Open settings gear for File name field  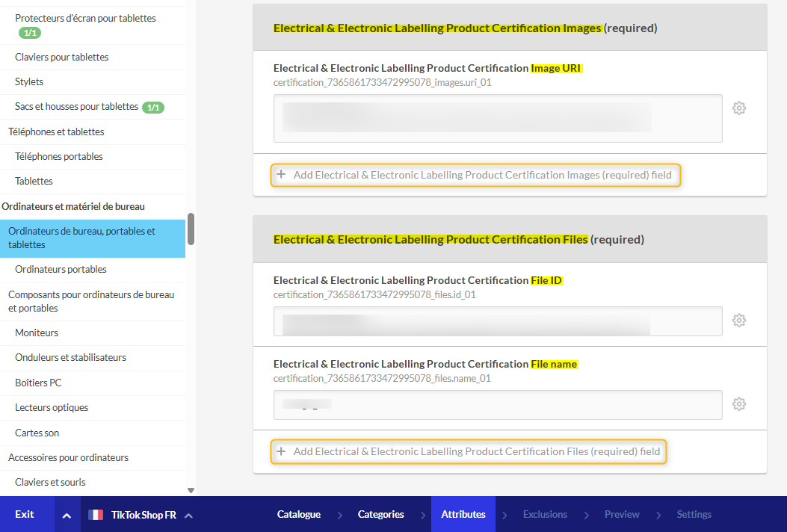[739, 404]
